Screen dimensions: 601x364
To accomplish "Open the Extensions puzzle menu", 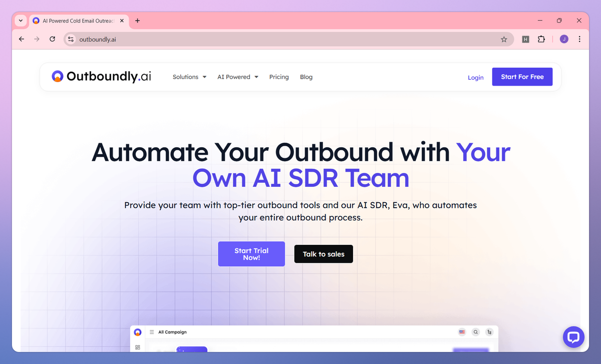I will coord(541,39).
